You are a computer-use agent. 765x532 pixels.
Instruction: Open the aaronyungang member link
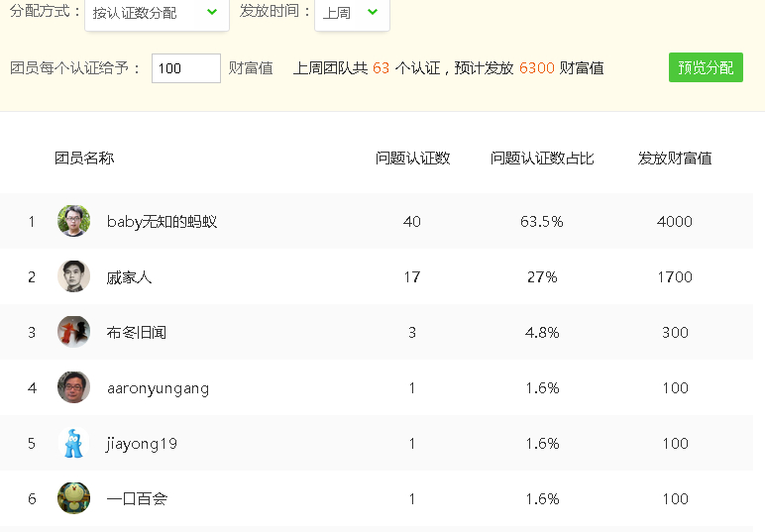coord(159,388)
